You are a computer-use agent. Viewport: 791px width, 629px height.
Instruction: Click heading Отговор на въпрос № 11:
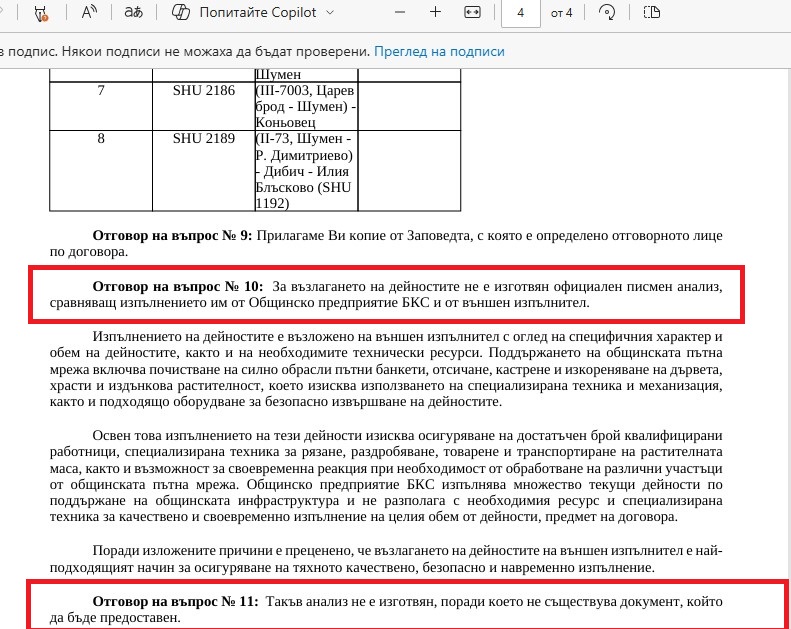click(175, 601)
